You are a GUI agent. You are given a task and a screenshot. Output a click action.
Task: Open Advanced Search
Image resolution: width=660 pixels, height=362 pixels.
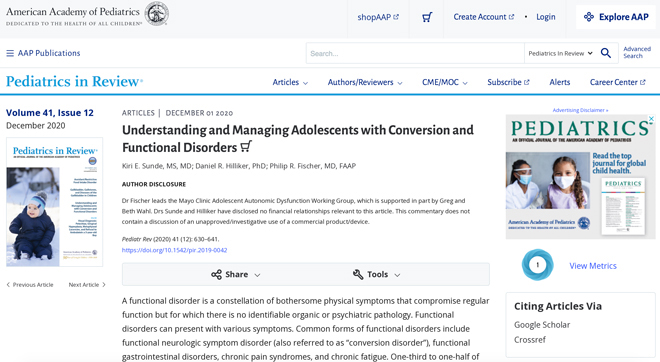pos(637,53)
